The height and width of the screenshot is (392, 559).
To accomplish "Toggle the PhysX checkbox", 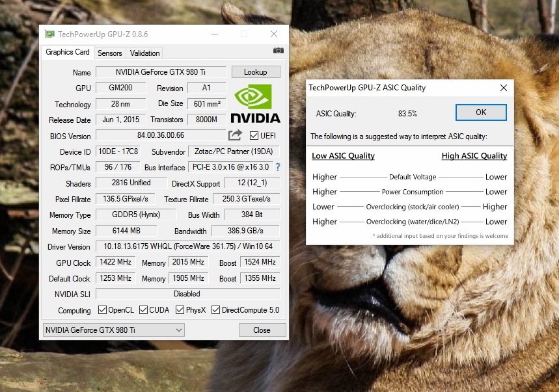I will [180, 309].
